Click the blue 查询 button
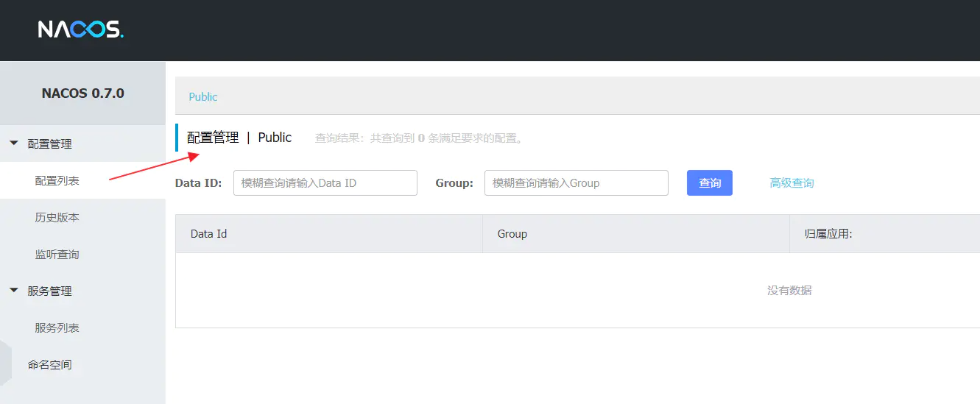The height and width of the screenshot is (404, 980). click(x=710, y=183)
